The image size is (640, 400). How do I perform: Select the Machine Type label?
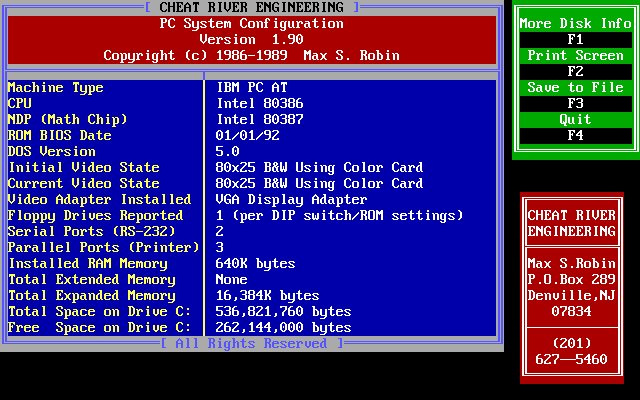tap(56, 88)
